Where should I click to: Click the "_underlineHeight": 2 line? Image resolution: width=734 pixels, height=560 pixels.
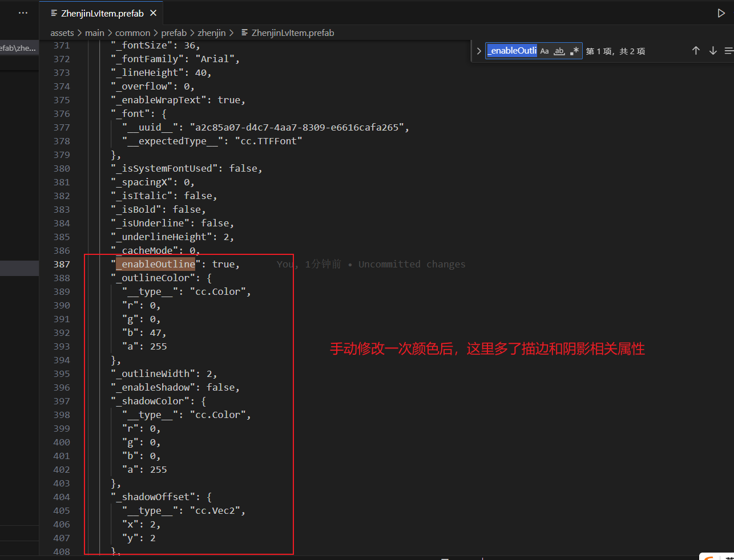click(x=172, y=237)
